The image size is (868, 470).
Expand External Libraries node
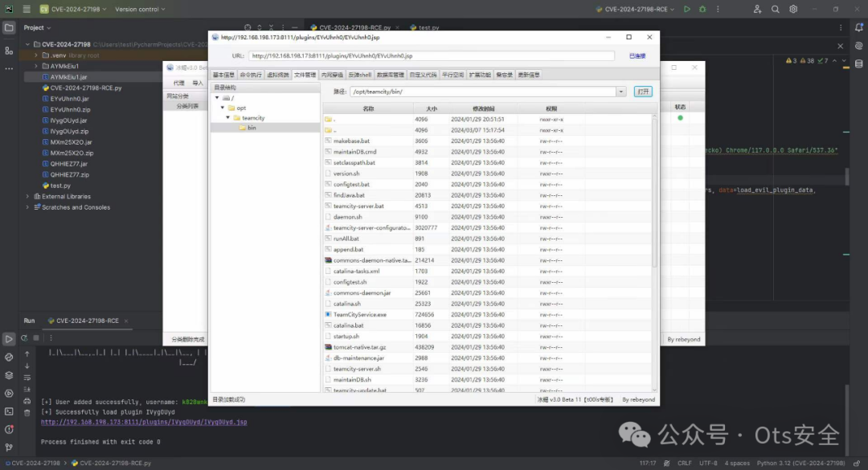(x=27, y=197)
